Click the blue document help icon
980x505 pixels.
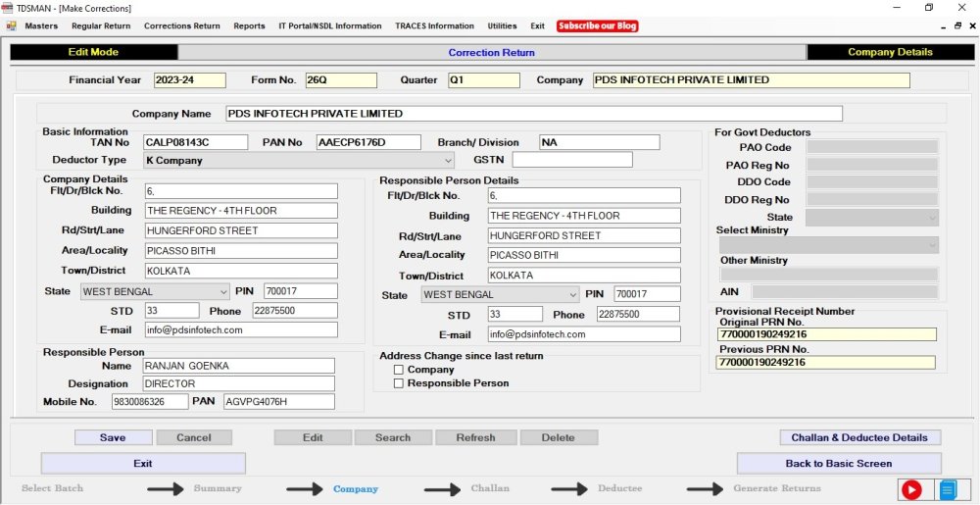947,489
